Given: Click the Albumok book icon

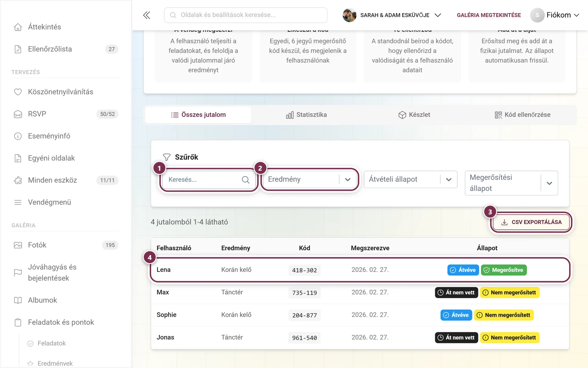Looking at the screenshot, I should [18, 301].
